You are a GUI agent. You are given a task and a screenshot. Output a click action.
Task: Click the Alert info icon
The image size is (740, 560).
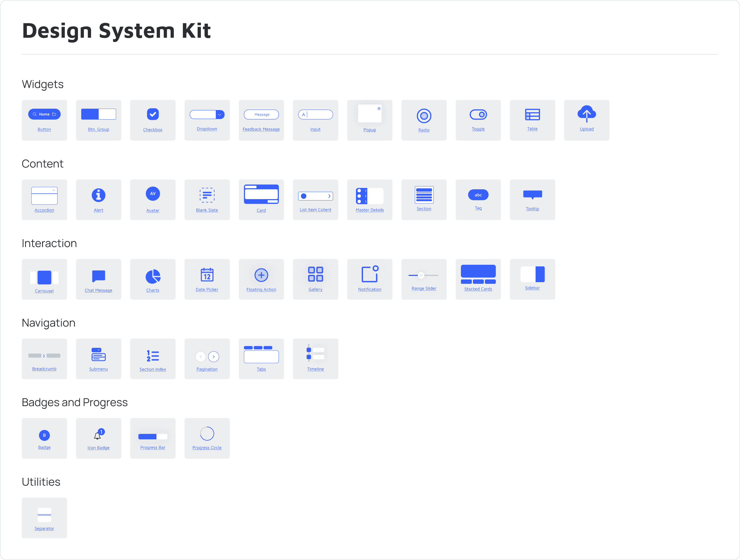(x=98, y=195)
